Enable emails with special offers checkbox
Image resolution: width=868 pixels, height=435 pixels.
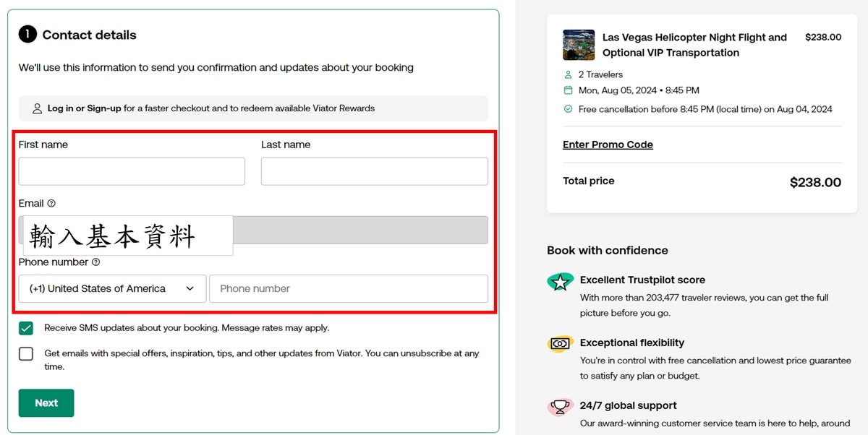pos(26,354)
